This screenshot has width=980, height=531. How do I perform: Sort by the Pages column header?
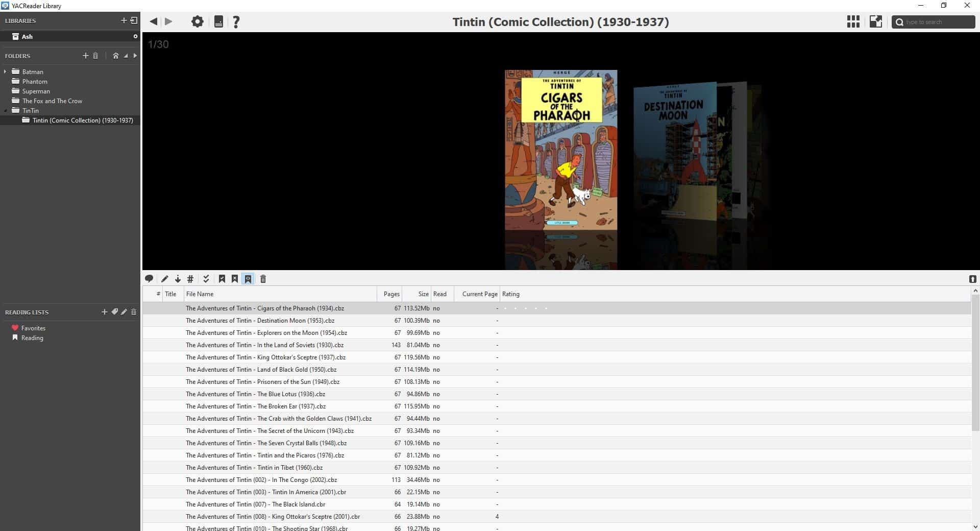pos(389,294)
